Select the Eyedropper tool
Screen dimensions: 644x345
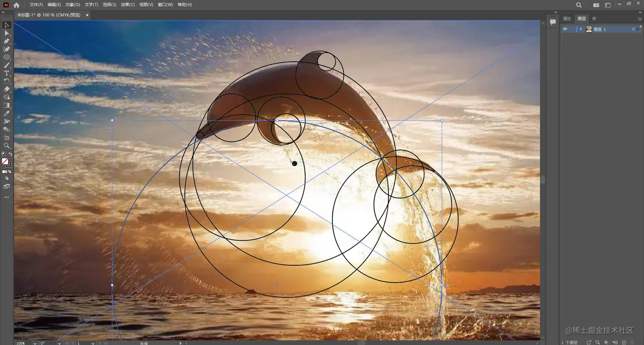pyautogui.click(x=6, y=113)
